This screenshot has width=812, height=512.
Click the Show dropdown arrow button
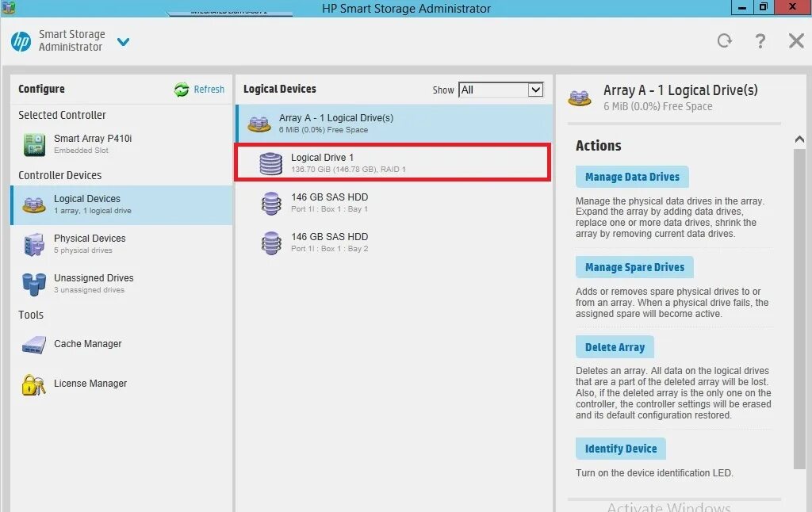535,90
